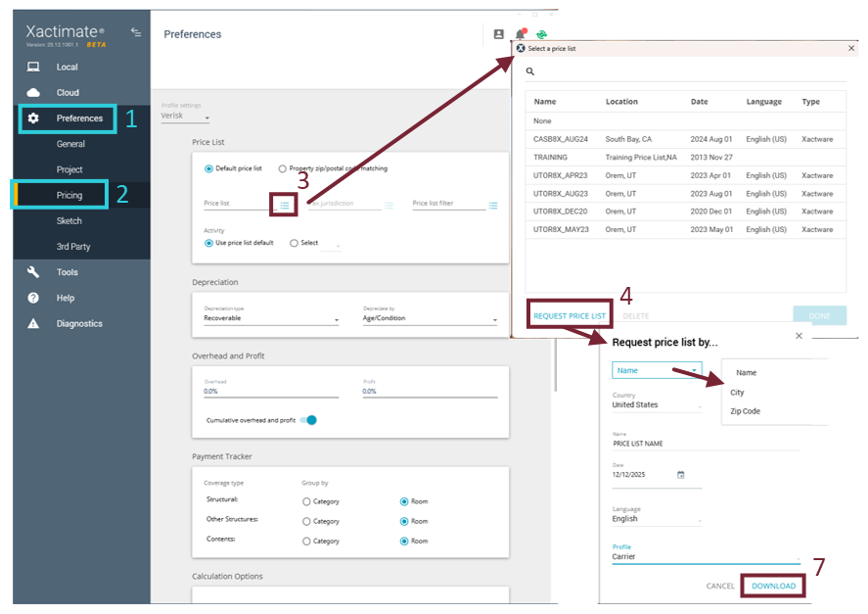
Task: Click REQUEST PRICE LIST button
Action: [570, 316]
